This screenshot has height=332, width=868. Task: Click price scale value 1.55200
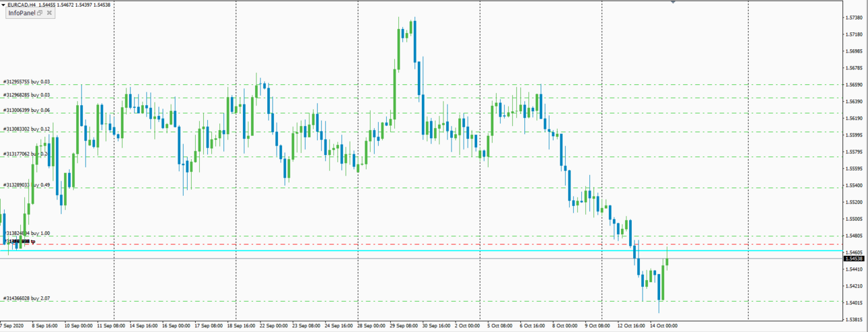point(855,202)
